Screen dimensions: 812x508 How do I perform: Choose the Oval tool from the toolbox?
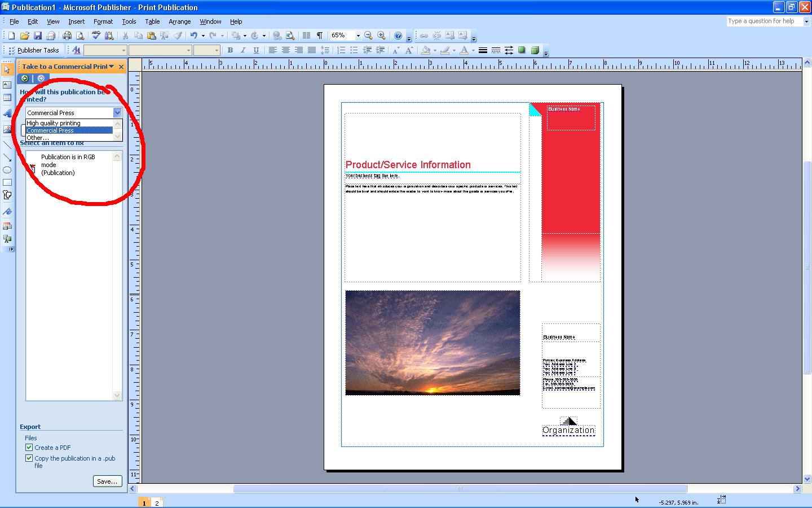click(7, 170)
